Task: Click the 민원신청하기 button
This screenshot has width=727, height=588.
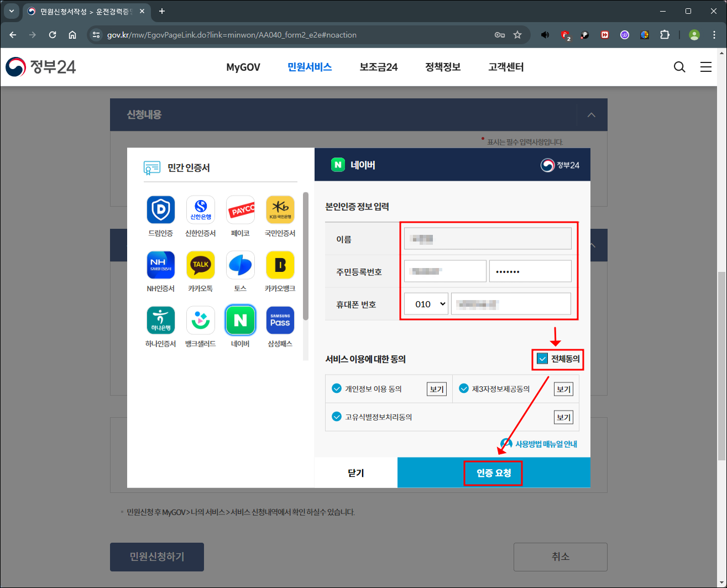Action: tap(157, 556)
